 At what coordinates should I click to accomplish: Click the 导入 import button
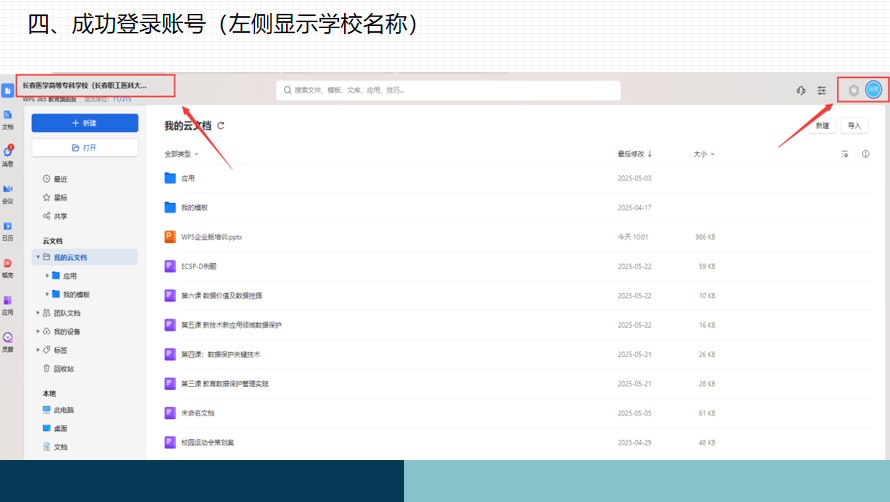[x=854, y=126]
